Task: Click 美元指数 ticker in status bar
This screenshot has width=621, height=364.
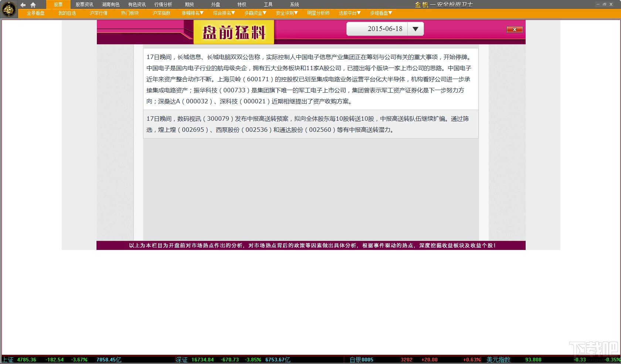Action: 498,360
